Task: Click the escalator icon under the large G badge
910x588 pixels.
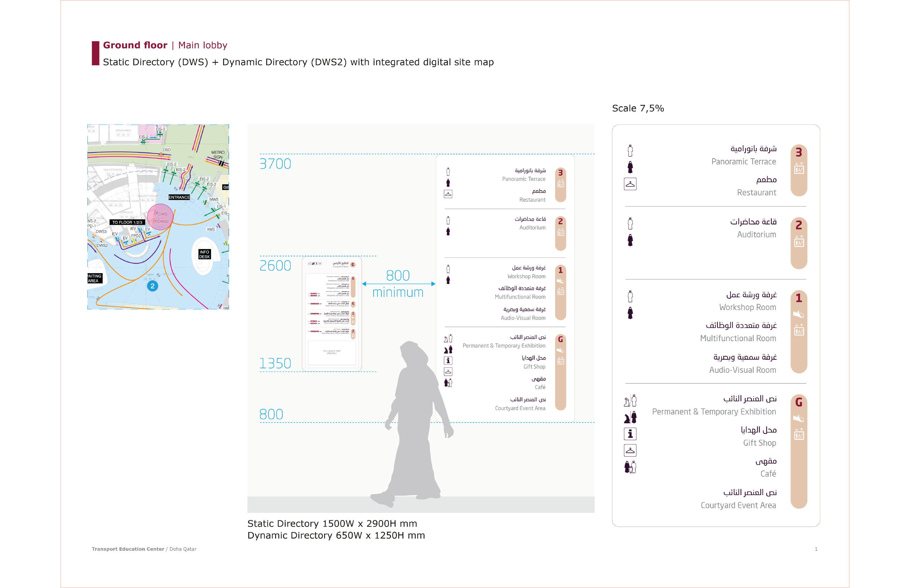Action: (799, 418)
